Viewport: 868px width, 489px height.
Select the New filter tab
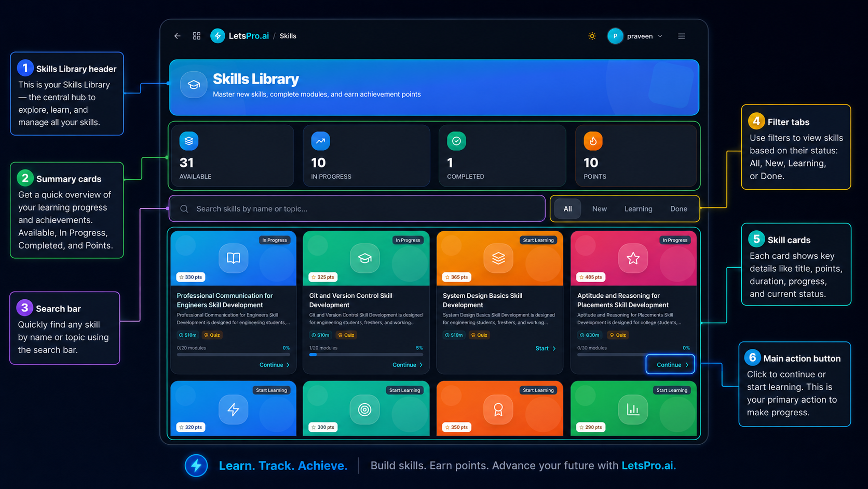click(x=600, y=209)
